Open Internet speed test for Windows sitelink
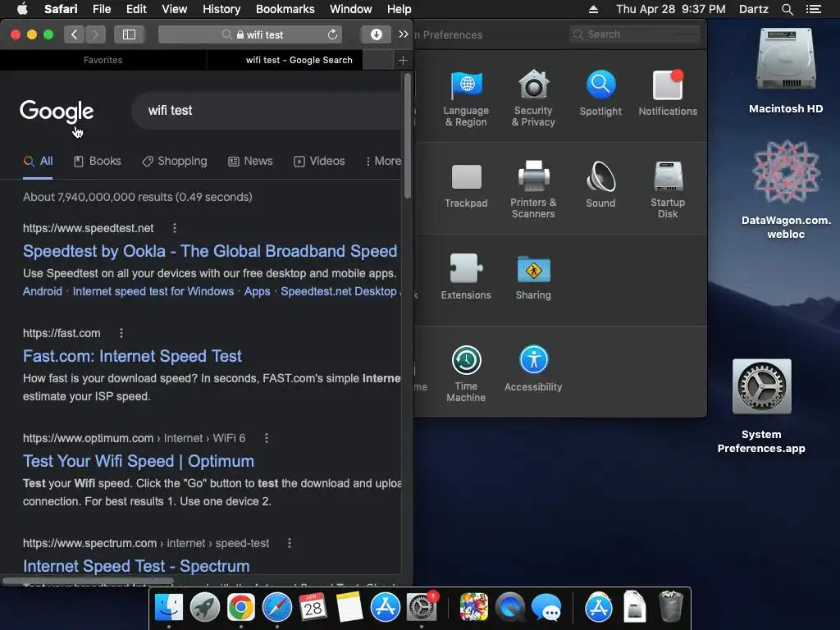This screenshot has height=630, width=840. 153,291
